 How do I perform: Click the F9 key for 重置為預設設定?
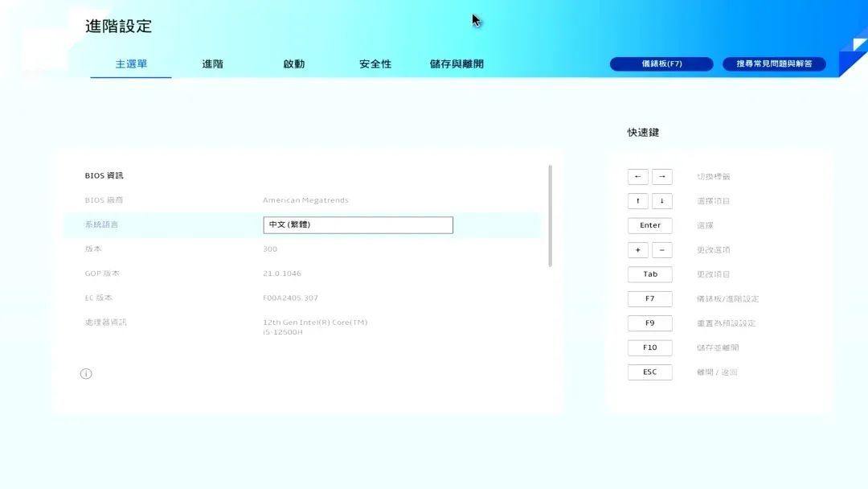649,323
